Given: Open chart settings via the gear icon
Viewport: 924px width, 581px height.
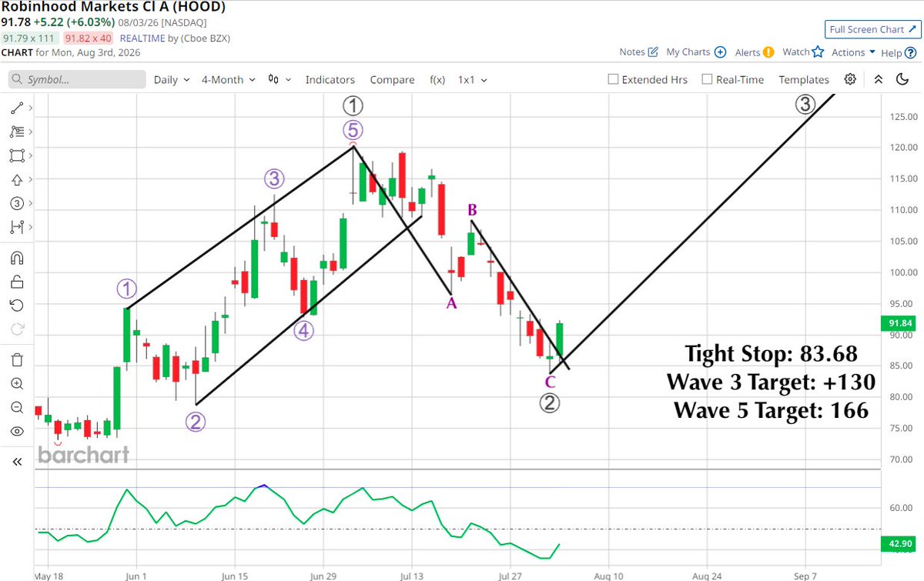Looking at the screenshot, I should [x=850, y=79].
